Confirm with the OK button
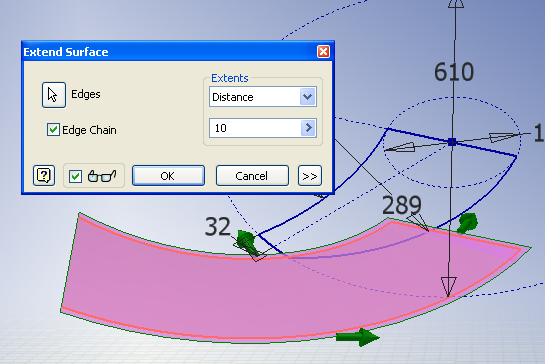 tap(168, 176)
